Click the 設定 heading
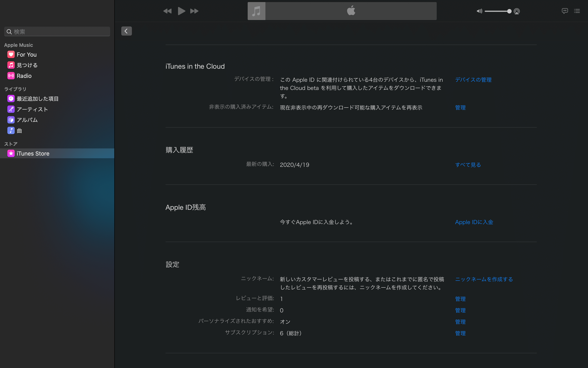 coord(173,264)
